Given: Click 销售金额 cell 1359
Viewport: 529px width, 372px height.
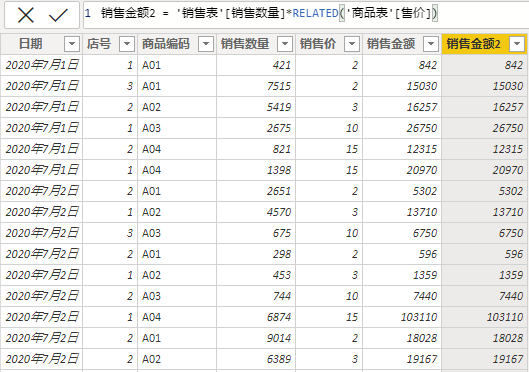Looking at the screenshot, I should (x=402, y=275).
